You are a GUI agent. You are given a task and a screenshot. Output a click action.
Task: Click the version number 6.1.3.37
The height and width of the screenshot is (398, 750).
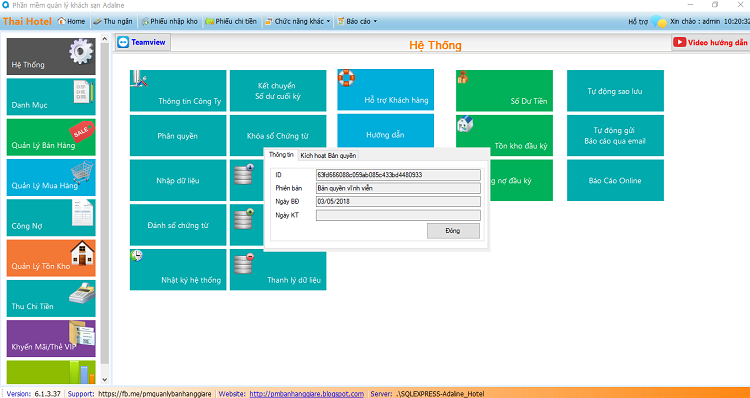[47, 394]
